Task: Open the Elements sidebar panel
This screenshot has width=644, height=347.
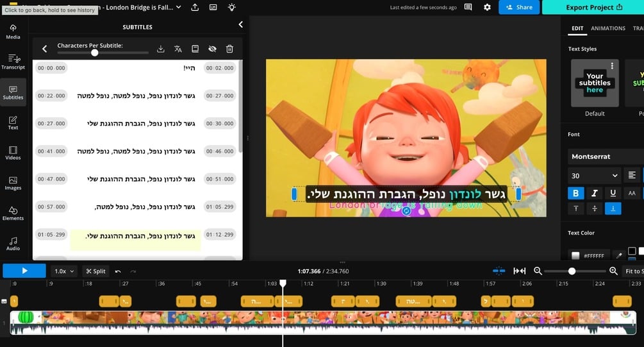Action: 13,213
